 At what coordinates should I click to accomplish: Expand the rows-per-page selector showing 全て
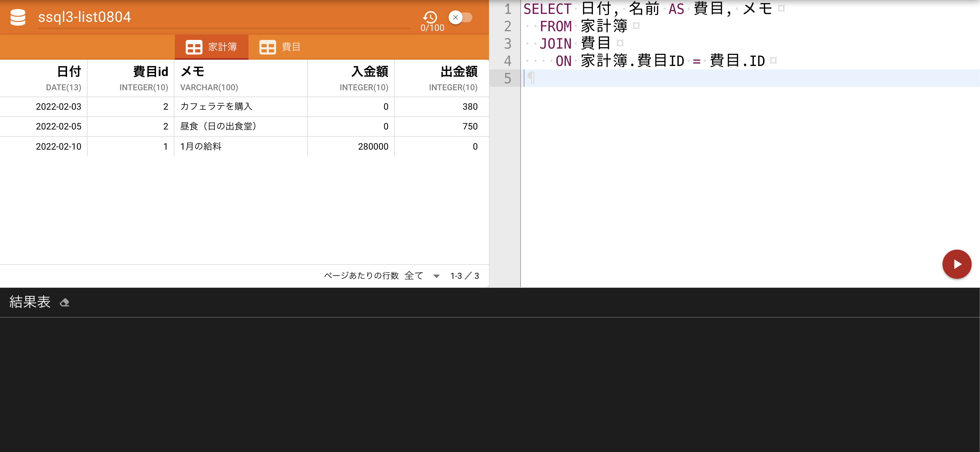pyautogui.click(x=414, y=276)
